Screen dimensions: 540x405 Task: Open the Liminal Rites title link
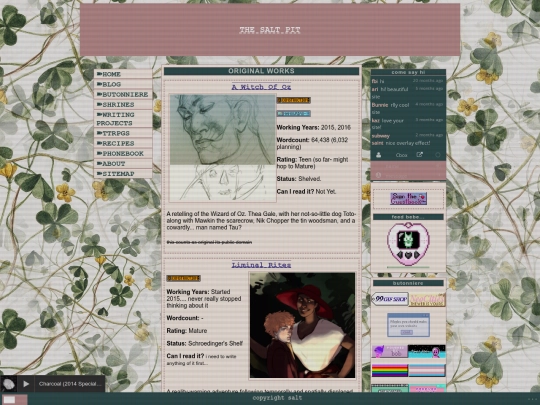coord(261,265)
